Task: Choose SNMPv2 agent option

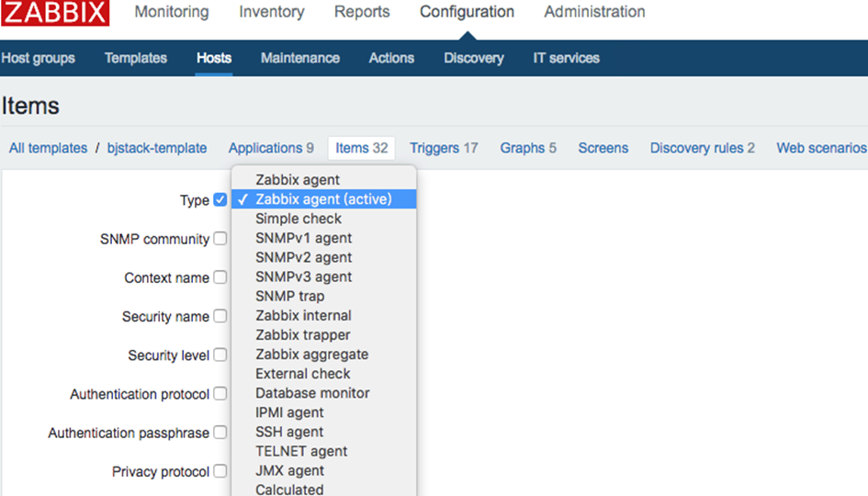Action: [324, 257]
